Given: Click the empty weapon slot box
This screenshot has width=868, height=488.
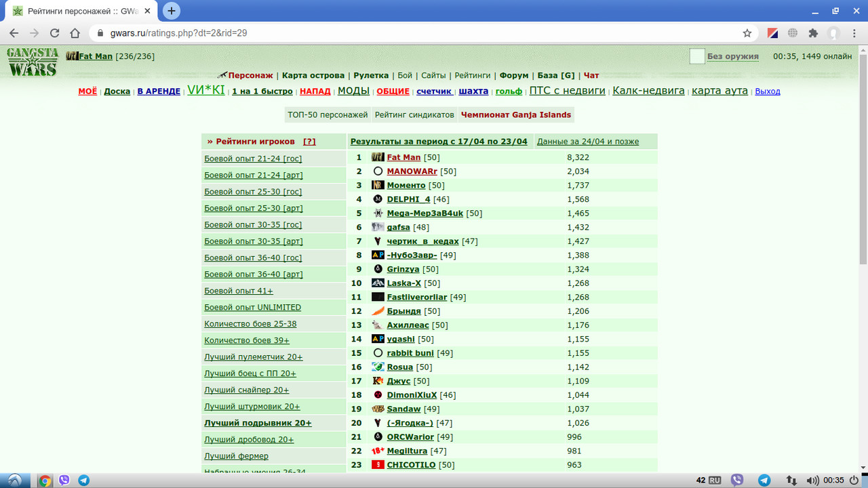Looking at the screenshot, I should pos(697,56).
